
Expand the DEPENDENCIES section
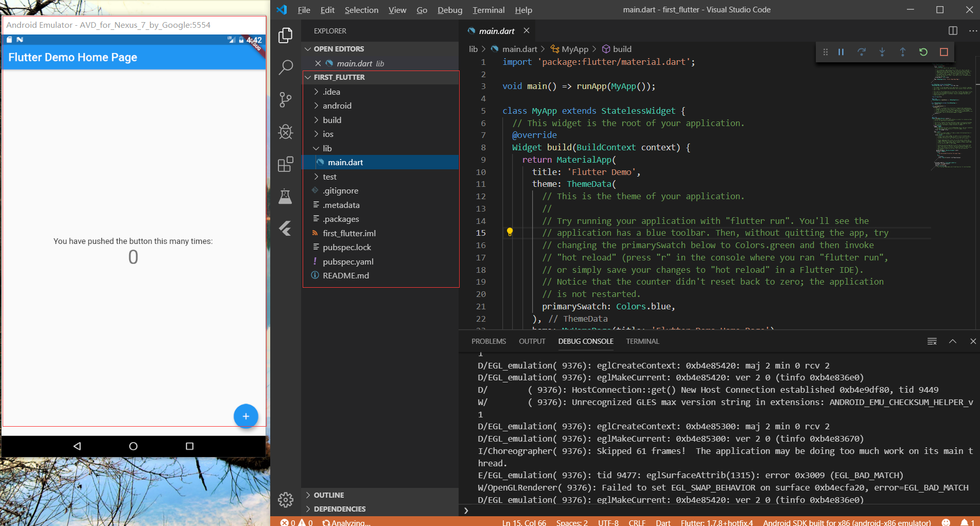point(380,509)
